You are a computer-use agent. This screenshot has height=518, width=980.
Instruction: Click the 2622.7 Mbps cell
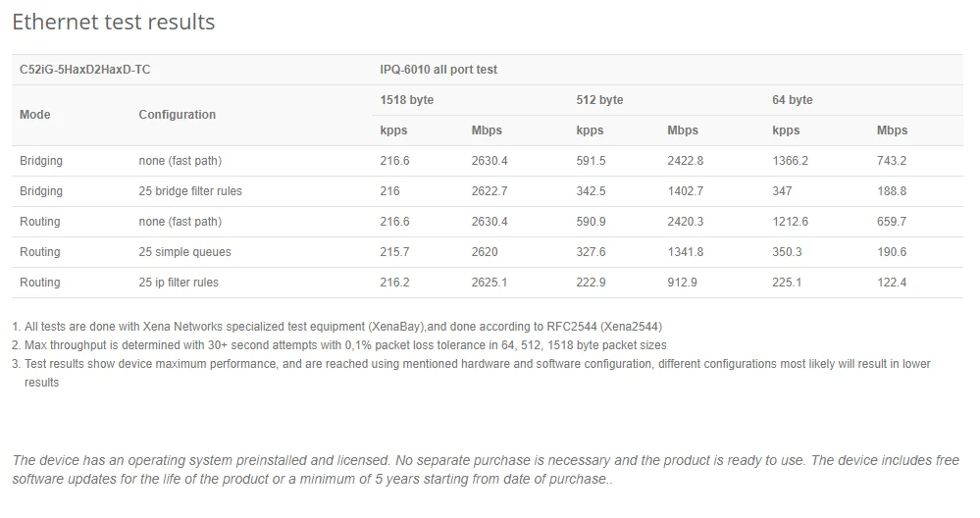click(490, 191)
